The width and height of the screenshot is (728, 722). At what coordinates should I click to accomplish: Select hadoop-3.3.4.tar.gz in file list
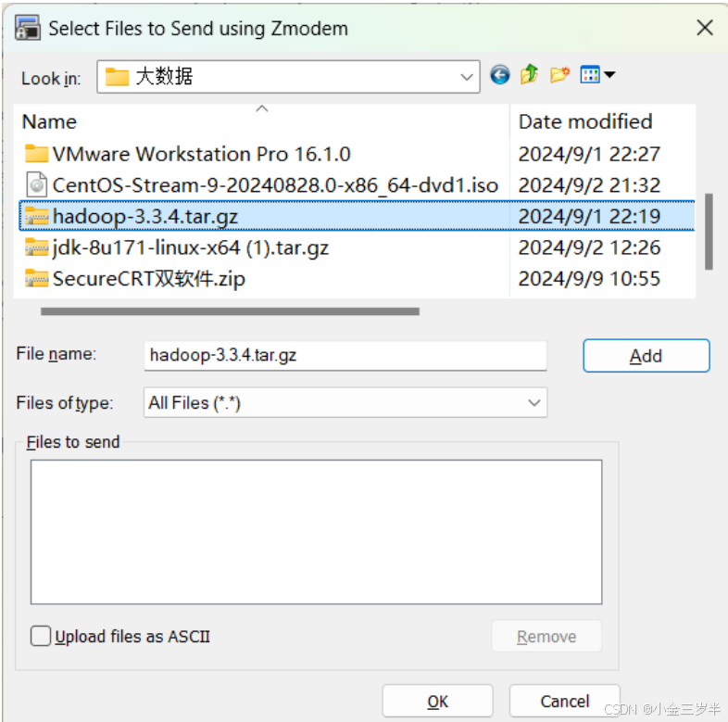point(145,216)
